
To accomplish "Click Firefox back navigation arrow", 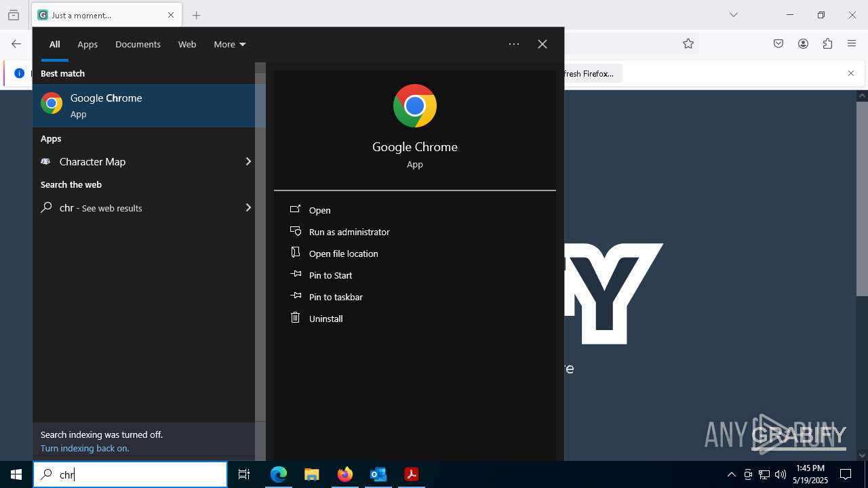I will click(16, 44).
